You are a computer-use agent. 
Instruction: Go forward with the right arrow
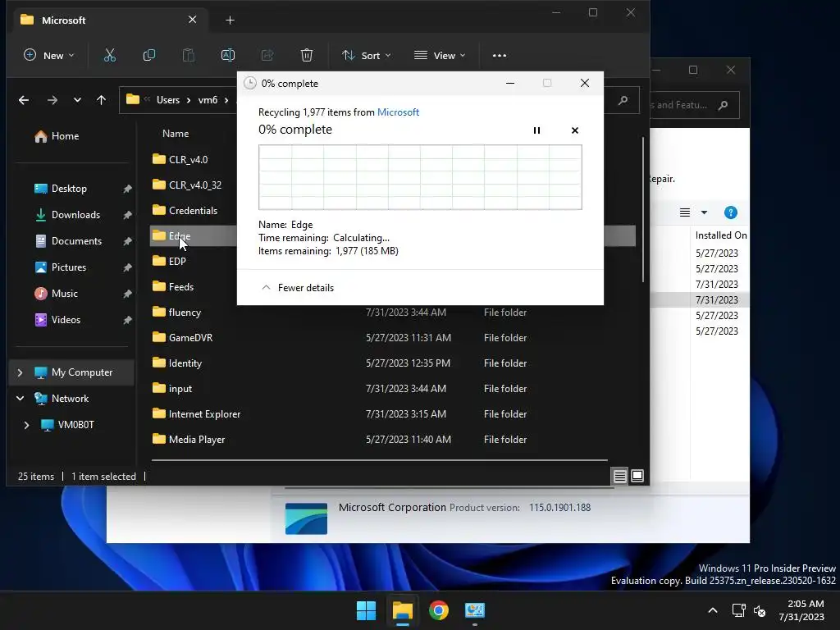[x=52, y=100]
